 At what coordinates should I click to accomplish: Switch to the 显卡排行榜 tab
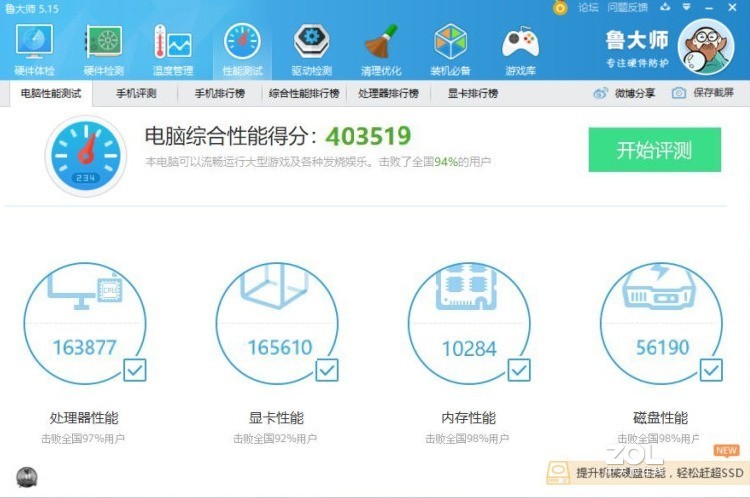(x=473, y=93)
